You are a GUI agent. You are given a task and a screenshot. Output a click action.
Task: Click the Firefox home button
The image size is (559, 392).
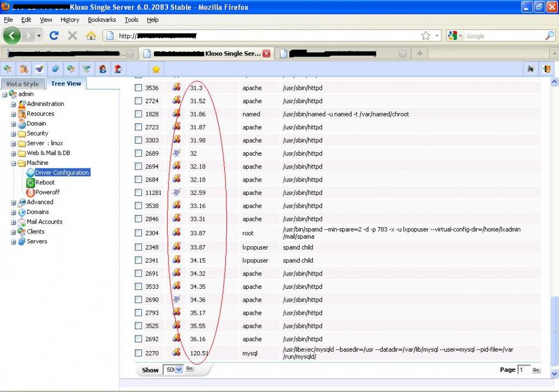tap(90, 36)
